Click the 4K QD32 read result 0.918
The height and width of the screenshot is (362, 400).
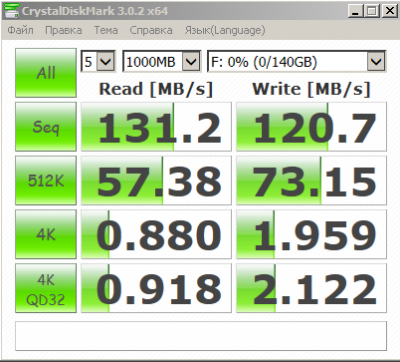click(x=156, y=288)
